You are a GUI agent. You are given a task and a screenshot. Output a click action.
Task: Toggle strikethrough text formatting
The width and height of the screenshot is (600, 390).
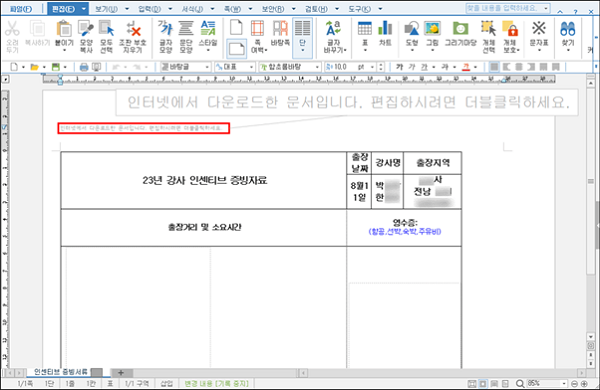point(445,67)
